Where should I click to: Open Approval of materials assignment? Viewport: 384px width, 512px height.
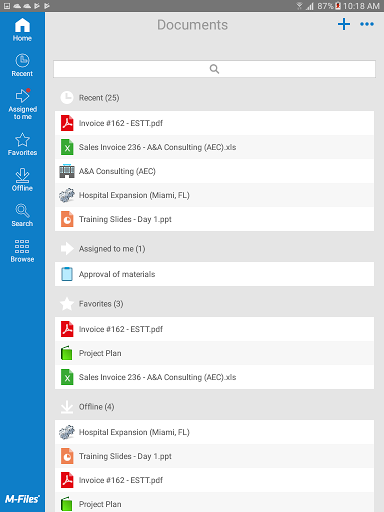214,274
